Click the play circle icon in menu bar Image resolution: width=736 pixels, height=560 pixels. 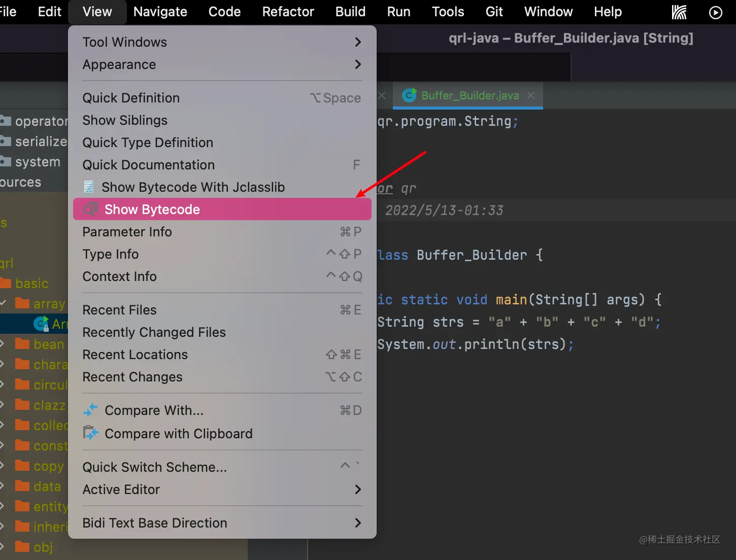point(715,12)
